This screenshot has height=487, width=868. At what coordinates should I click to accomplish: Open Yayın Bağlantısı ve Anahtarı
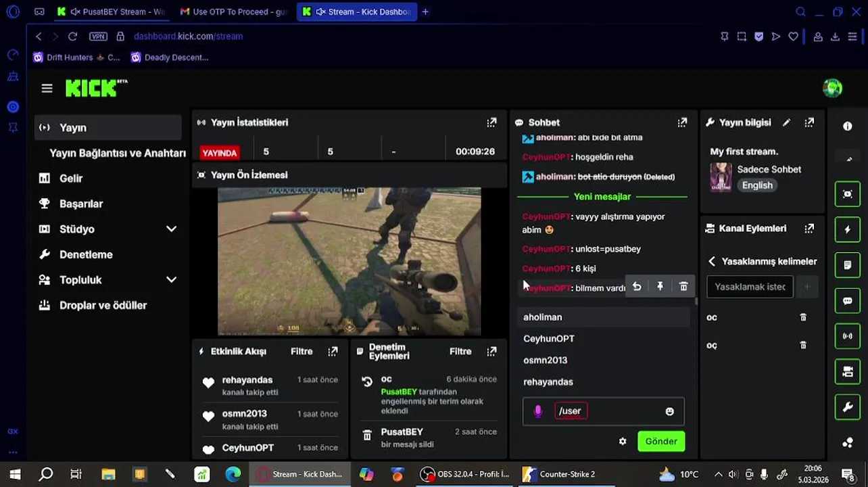[118, 154]
